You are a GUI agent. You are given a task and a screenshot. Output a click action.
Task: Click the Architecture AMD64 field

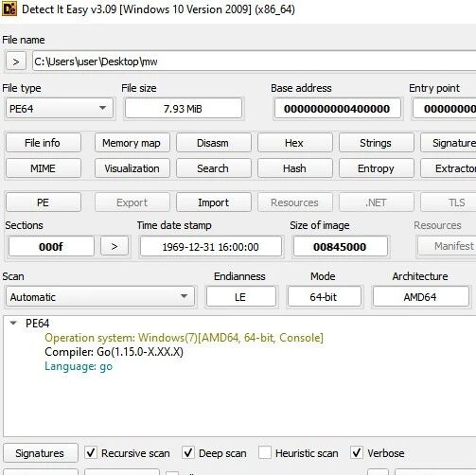pos(421,297)
